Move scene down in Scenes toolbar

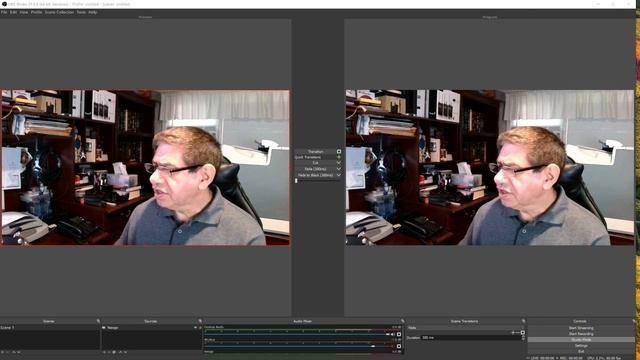point(19,352)
